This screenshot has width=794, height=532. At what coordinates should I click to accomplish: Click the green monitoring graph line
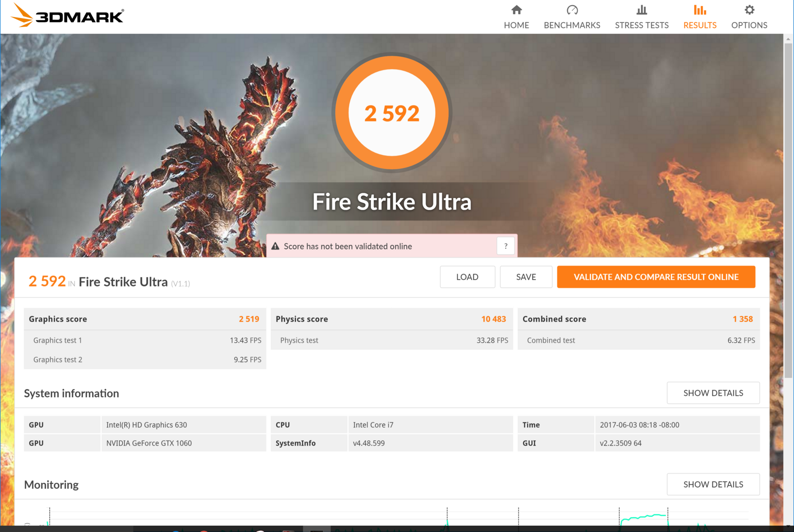click(644, 516)
